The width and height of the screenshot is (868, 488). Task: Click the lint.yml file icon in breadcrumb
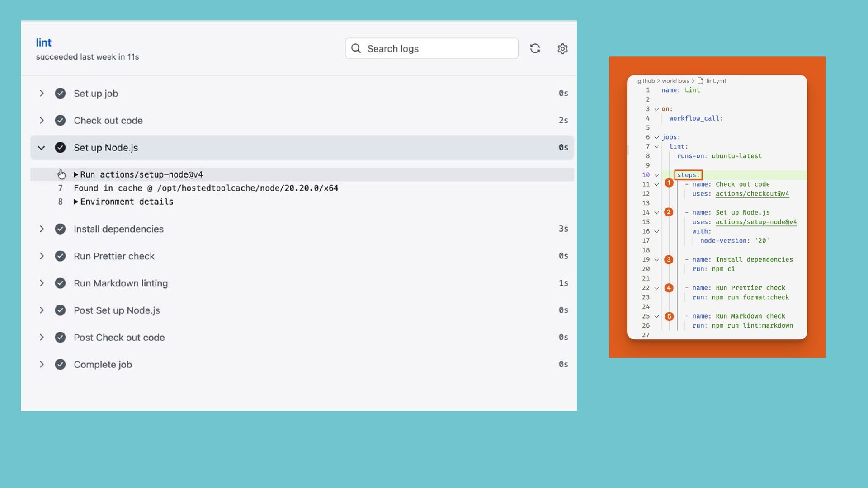[700, 81]
